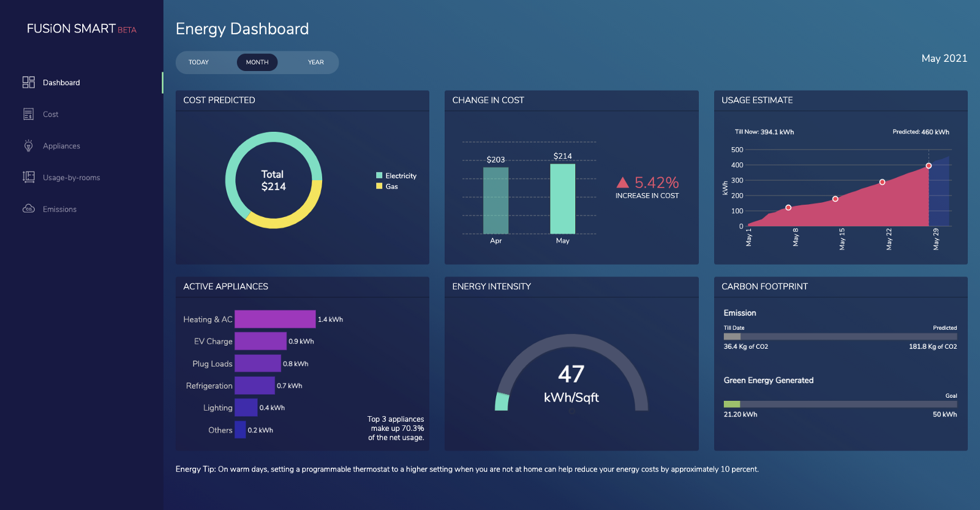
Task: Go to Usage-by-rooms page
Action: coord(71,178)
